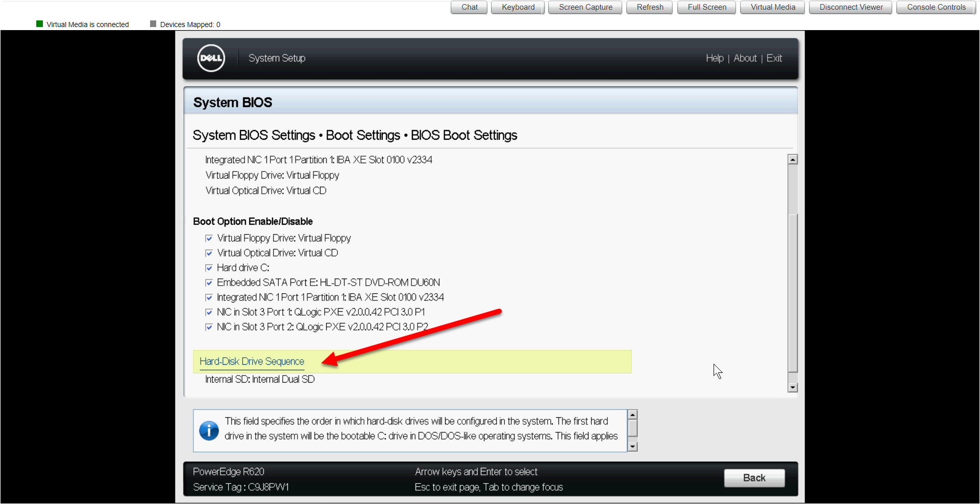Viewport: 980px width, 504px height.
Task: Open Console Controls
Action: [x=936, y=7]
